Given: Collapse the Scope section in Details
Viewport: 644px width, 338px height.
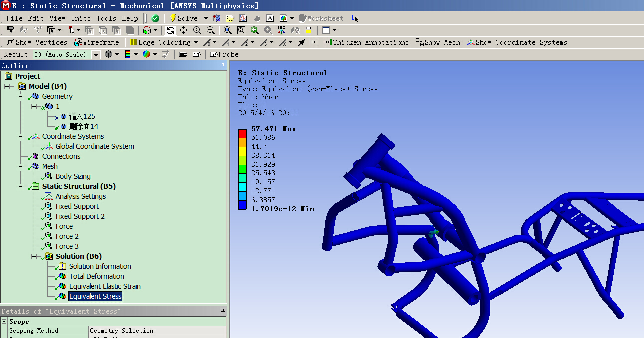Looking at the screenshot, I should coord(4,322).
